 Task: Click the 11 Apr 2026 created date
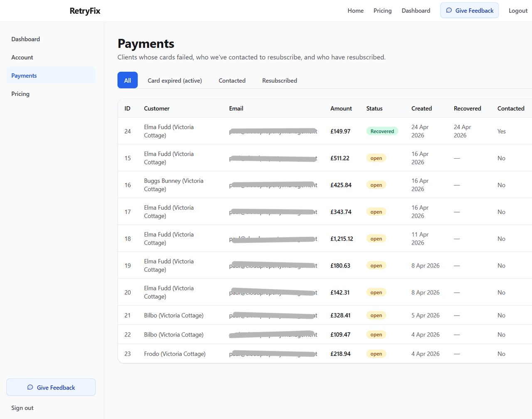(420, 239)
